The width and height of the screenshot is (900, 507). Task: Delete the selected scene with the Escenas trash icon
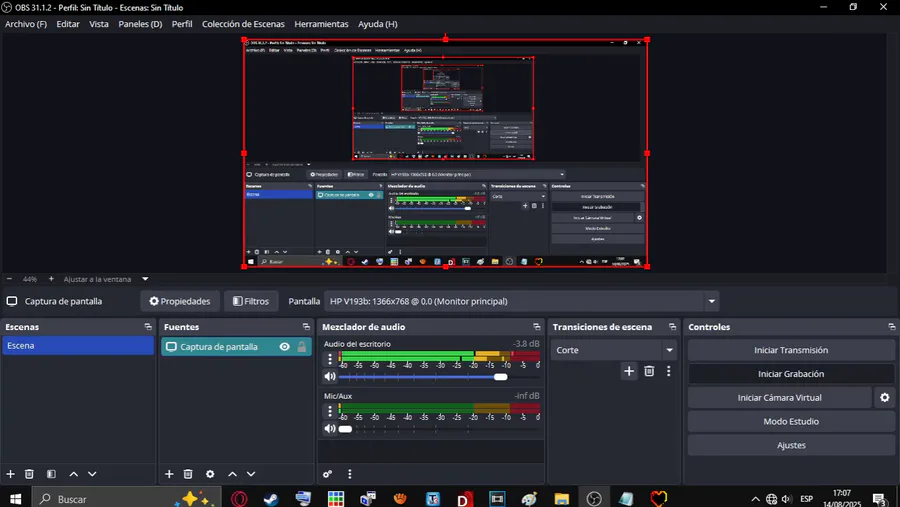(x=29, y=474)
